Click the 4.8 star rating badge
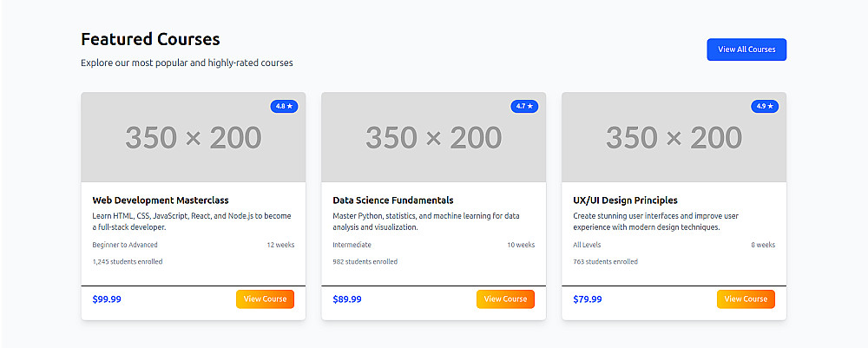 [285, 106]
